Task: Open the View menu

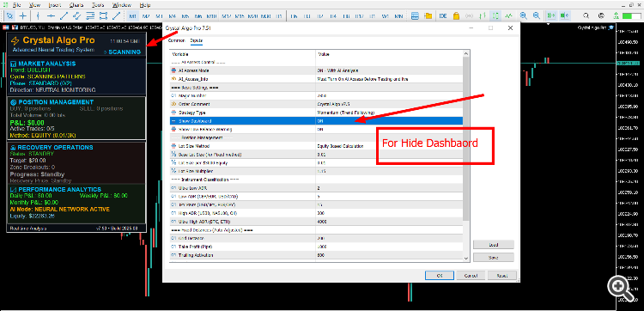Action: (x=35, y=5)
